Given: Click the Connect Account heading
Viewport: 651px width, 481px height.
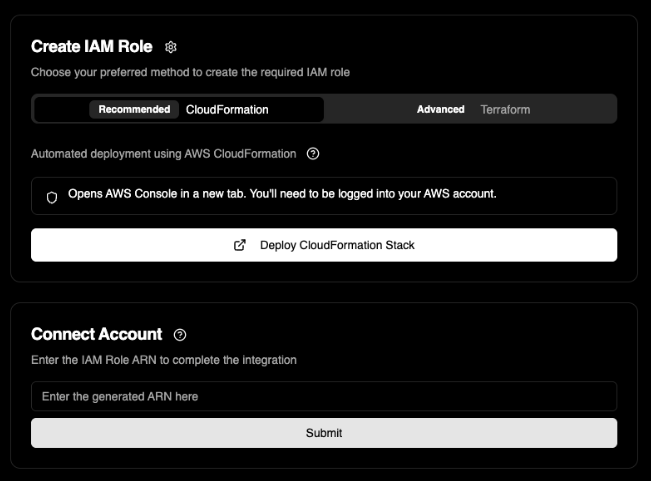Looking at the screenshot, I should [96, 334].
